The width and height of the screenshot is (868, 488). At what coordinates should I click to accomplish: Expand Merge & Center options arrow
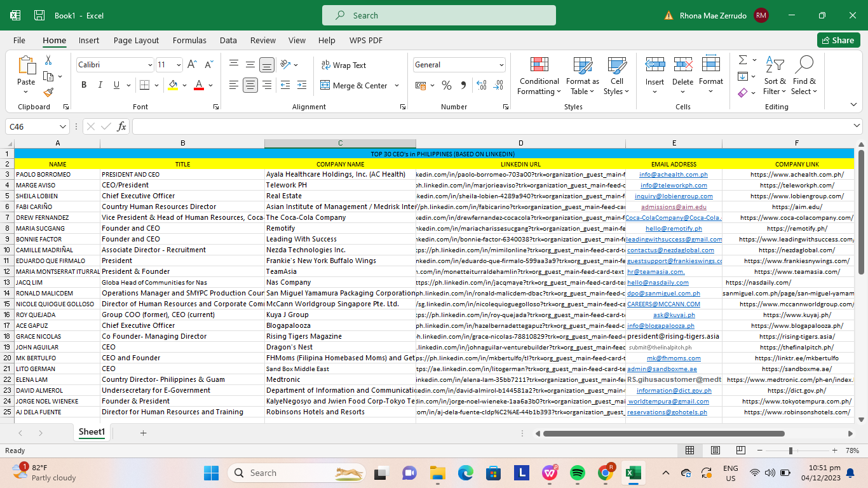pos(397,85)
